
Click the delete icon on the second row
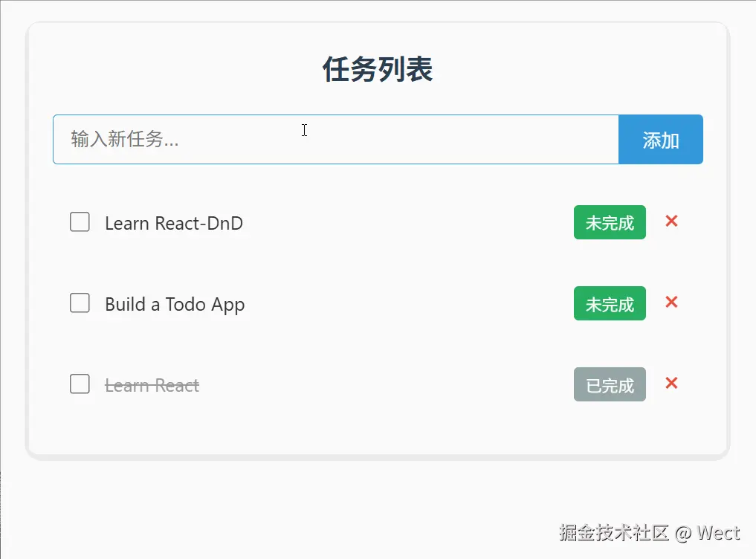[x=671, y=303]
